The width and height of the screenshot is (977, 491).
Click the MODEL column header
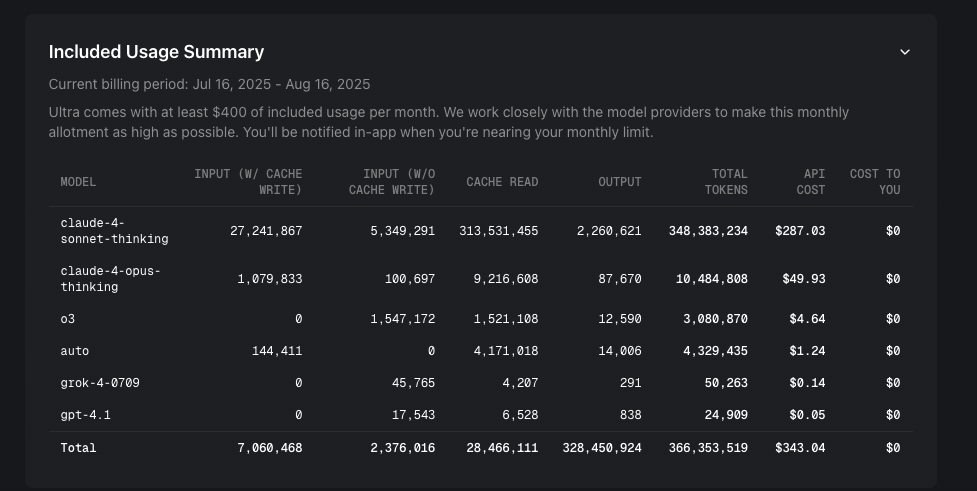click(78, 182)
